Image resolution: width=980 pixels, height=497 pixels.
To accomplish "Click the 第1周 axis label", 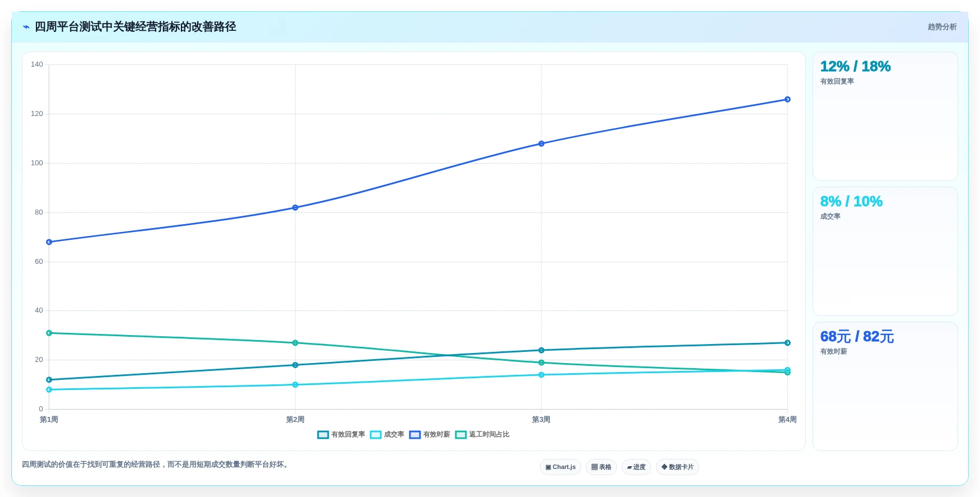I will (x=49, y=420).
